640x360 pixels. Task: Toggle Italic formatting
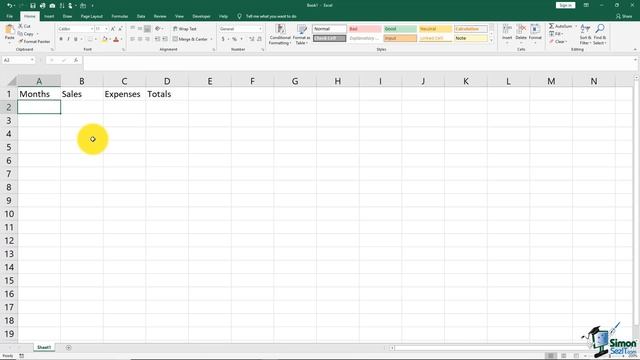[68, 39]
